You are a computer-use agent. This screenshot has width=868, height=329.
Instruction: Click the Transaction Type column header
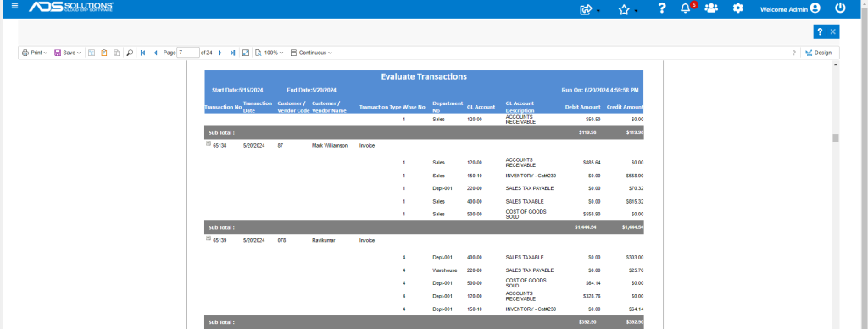tap(381, 107)
